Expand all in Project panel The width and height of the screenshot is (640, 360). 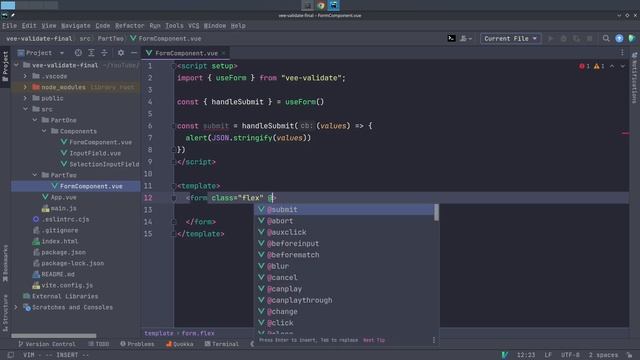[91, 53]
